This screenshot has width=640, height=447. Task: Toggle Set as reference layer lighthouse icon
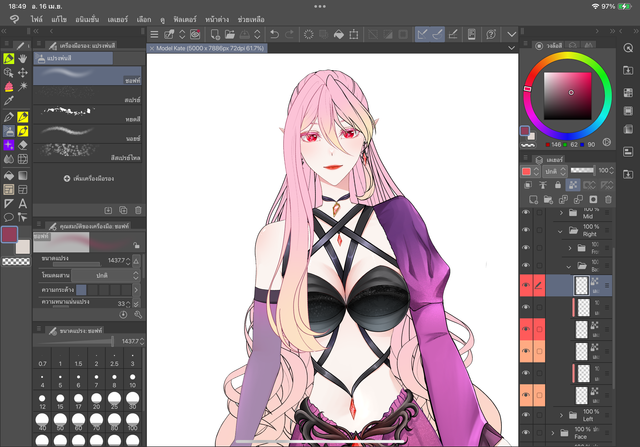[x=543, y=185]
